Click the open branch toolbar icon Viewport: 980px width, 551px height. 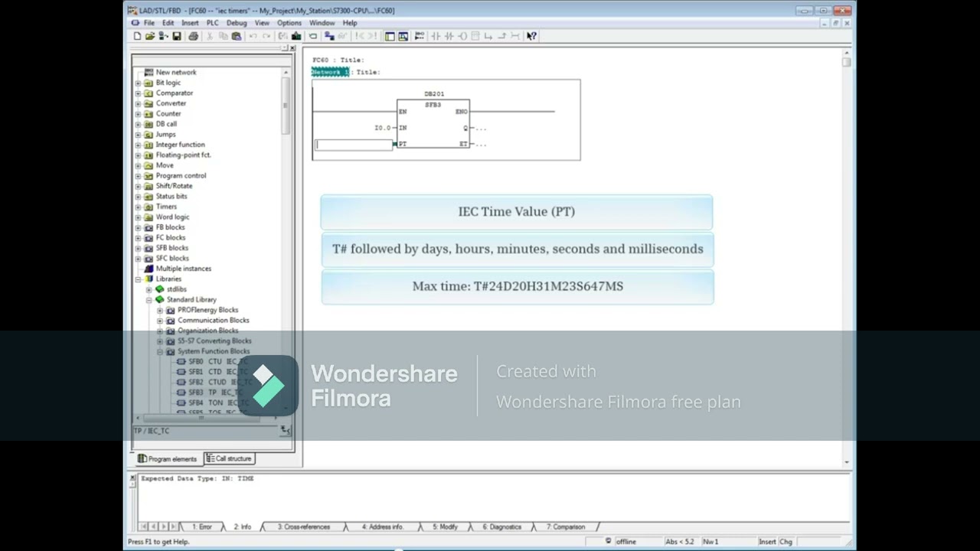488,36
